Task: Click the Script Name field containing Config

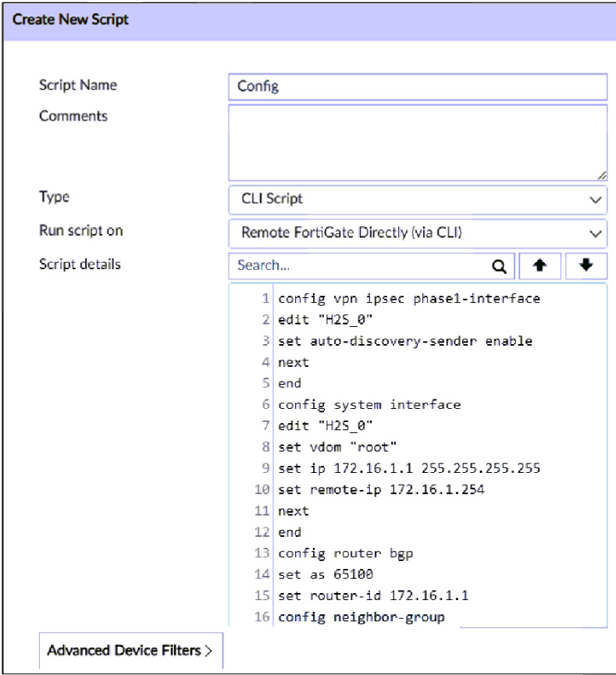Action: pos(417,87)
